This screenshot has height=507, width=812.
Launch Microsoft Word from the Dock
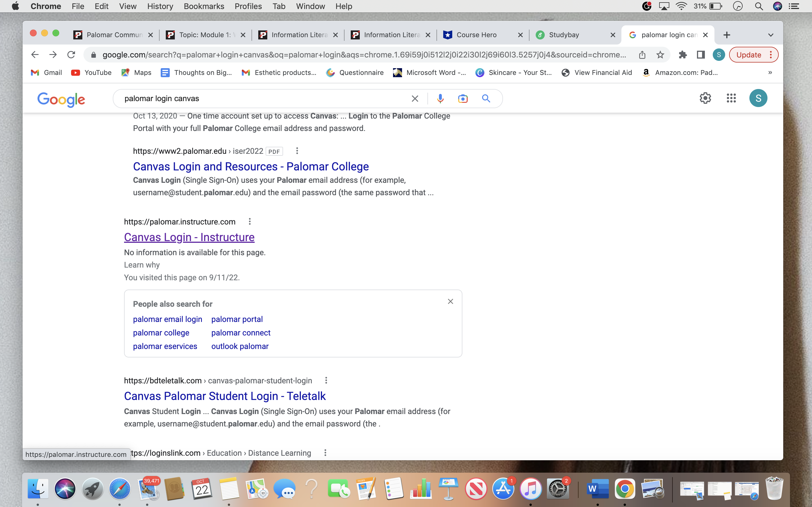pyautogui.click(x=598, y=489)
